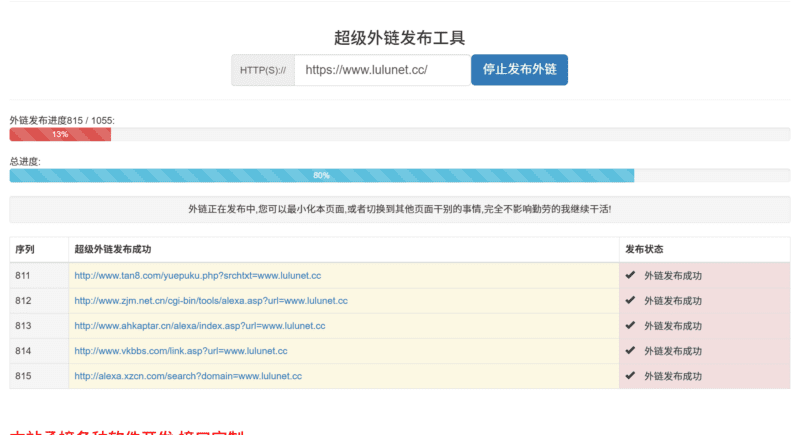The height and width of the screenshot is (435, 800).
Task: Click the checkmark icon in row 815
Action: (630, 376)
